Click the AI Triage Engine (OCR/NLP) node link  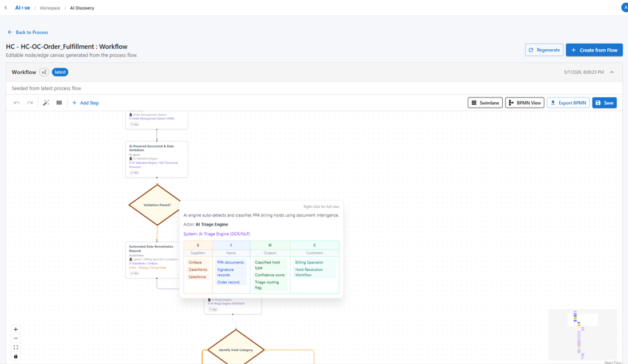tap(227, 303)
